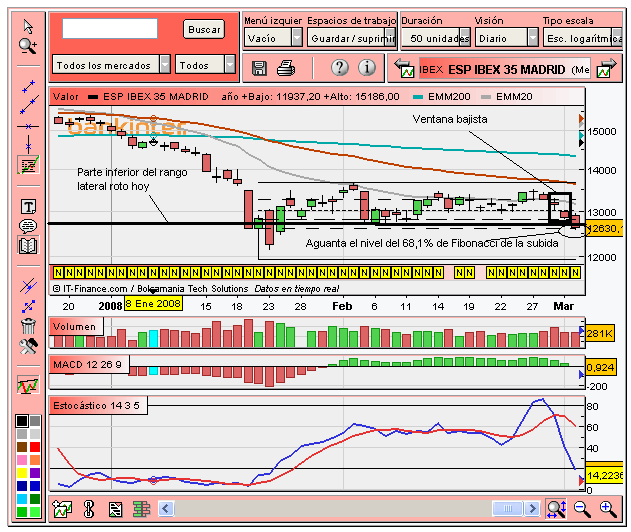The width and height of the screenshot is (631, 532).
Task: Zoom in using the plus magnifier
Action: 608,509
